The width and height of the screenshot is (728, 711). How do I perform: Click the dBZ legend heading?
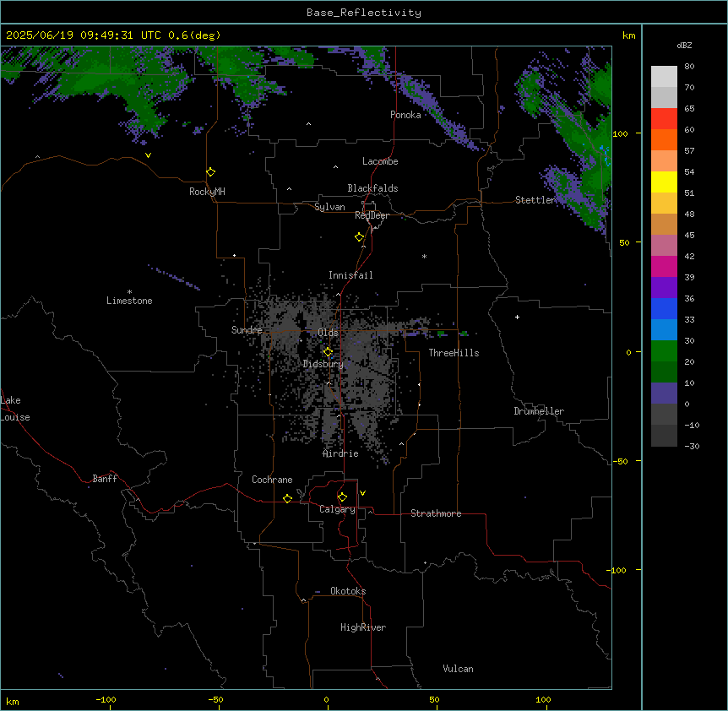[x=684, y=45]
